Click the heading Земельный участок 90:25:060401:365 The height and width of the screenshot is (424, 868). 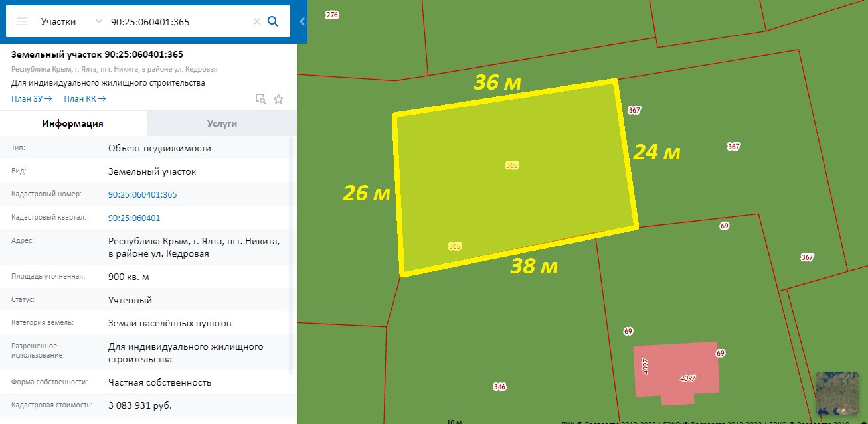click(98, 54)
